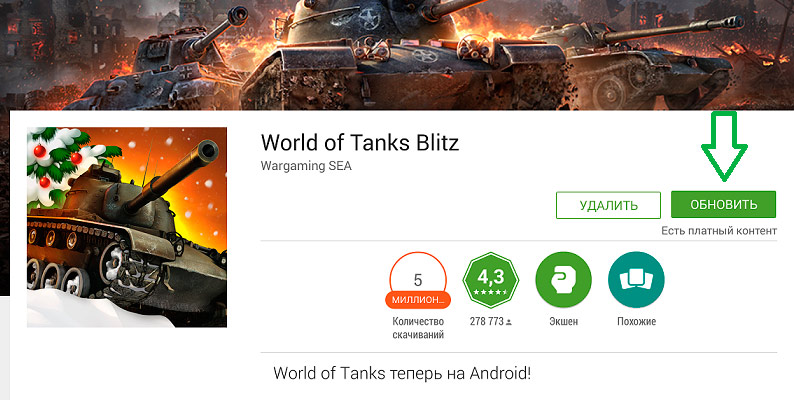Image resolution: width=794 pixels, height=400 pixels.
Task: Open the 4,3 rating octagon badge
Action: pyautogui.click(x=491, y=280)
